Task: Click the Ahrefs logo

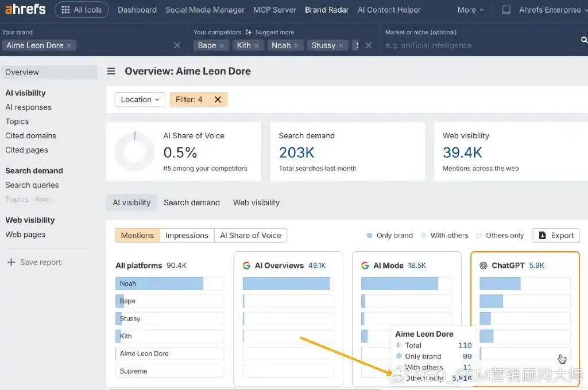Action: [x=25, y=10]
